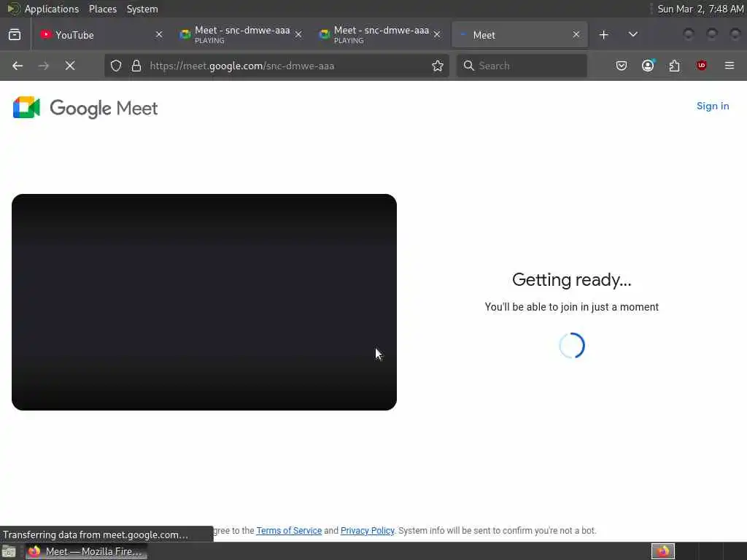Close the active Meet tab
Image resolution: width=747 pixels, height=560 pixels.
pyautogui.click(x=576, y=35)
